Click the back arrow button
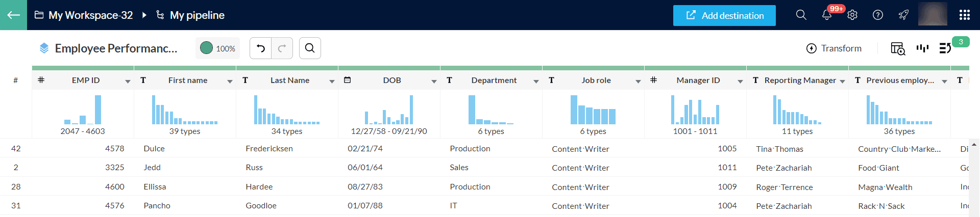980x217 pixels. click(13, 15)
